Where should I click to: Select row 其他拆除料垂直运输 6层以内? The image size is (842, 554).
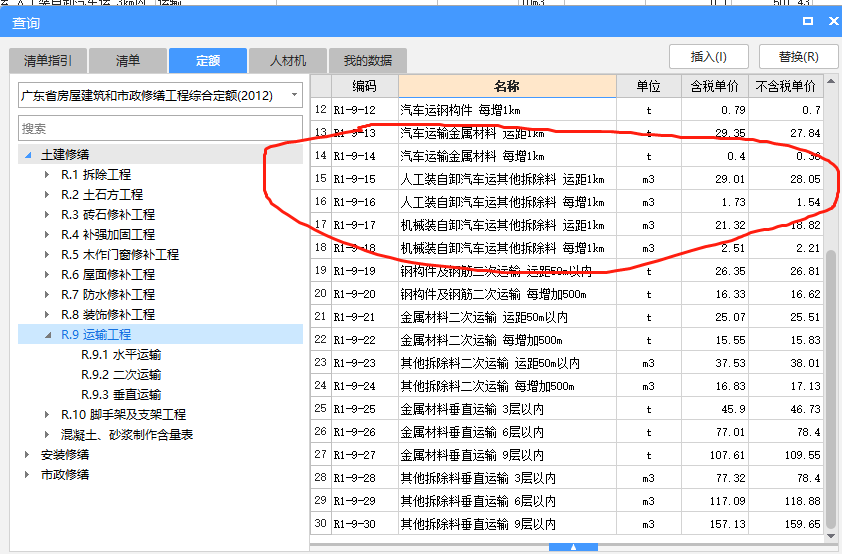pyautogui.click(x=478, y=501)
